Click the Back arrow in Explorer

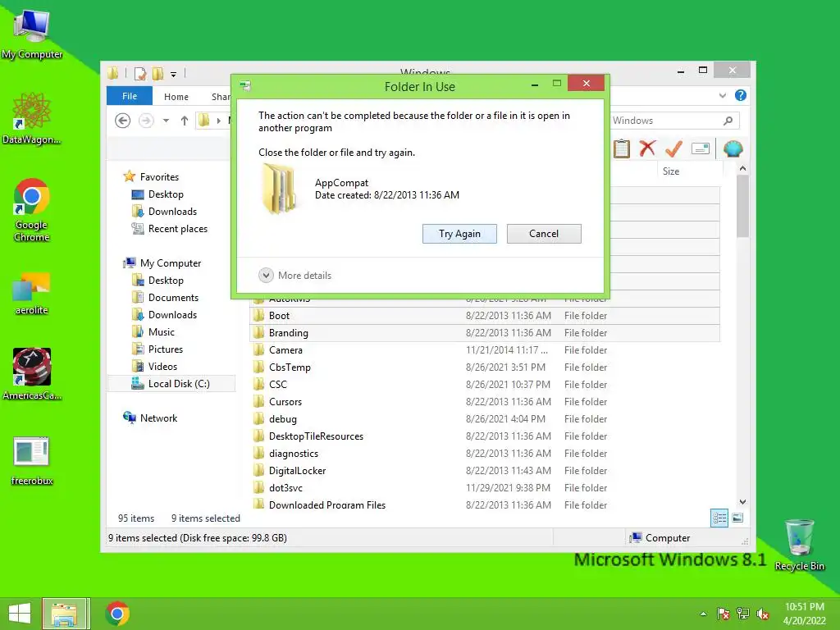(123, 121)
